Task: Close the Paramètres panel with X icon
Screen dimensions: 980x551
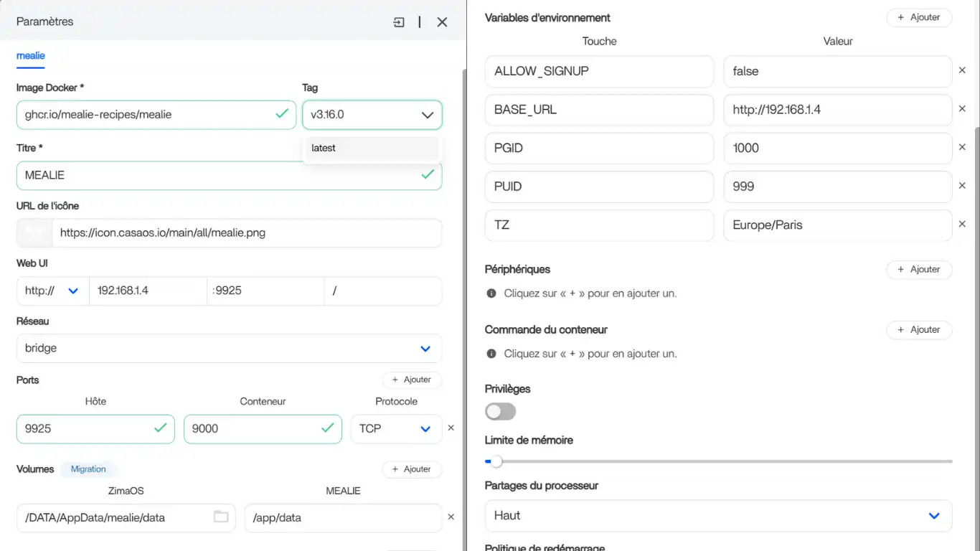Action: [442, 22]
